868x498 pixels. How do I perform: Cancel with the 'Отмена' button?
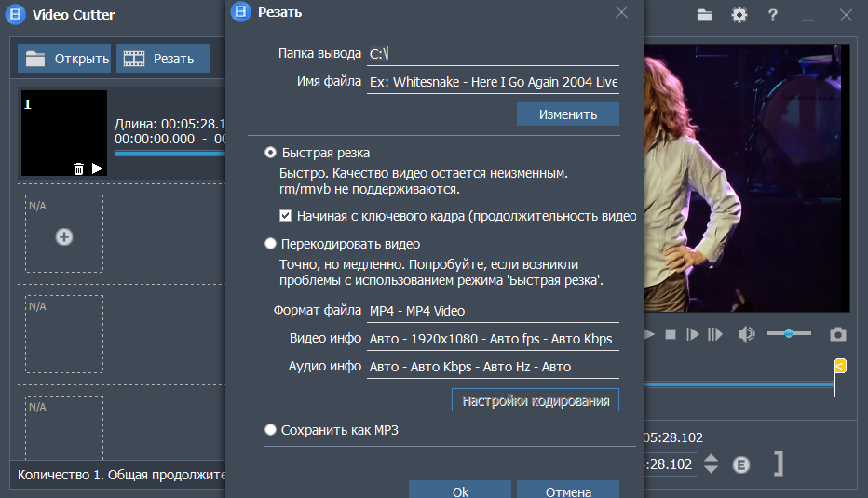(568, 490)
